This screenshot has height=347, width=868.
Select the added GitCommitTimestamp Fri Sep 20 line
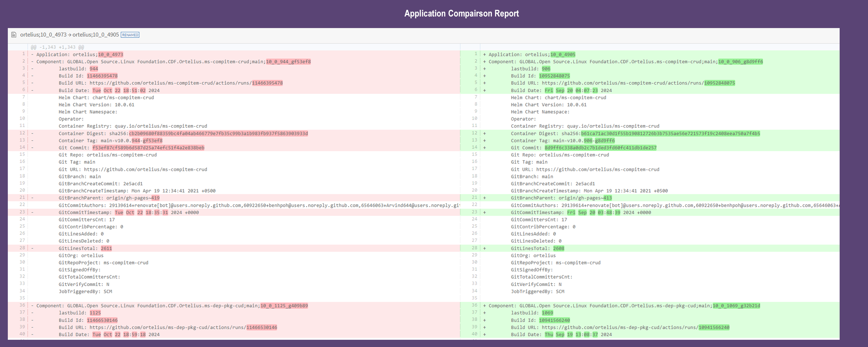point(581,212)
